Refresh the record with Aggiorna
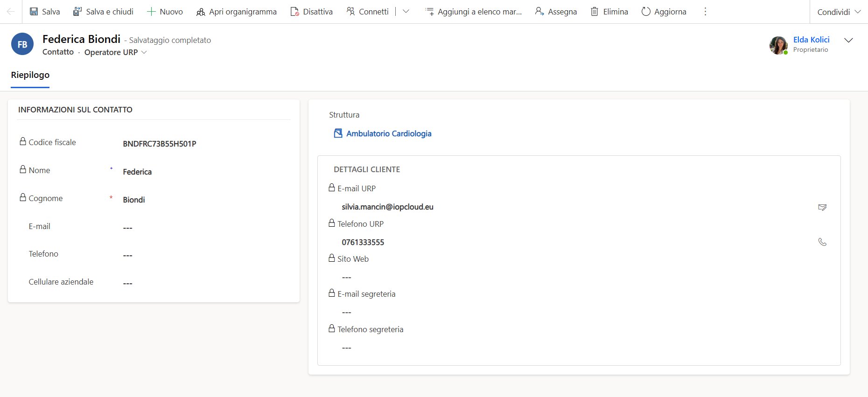This screenshot has width=868, height=397. (x=664, y=12)
